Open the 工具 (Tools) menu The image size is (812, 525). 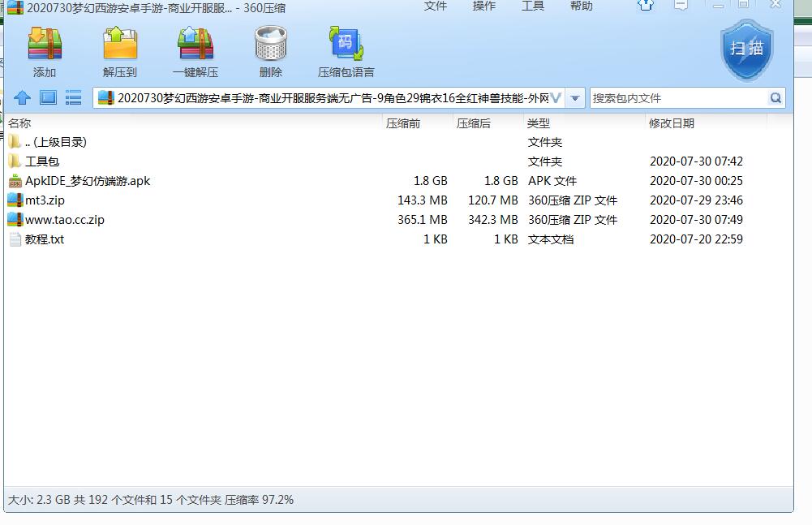click(x=533, y=6)
